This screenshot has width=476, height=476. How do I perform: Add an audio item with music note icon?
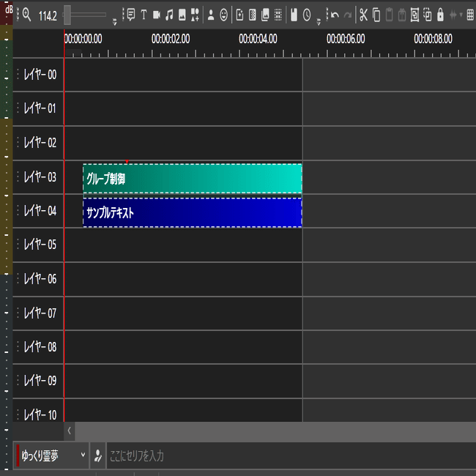(169, 15)
